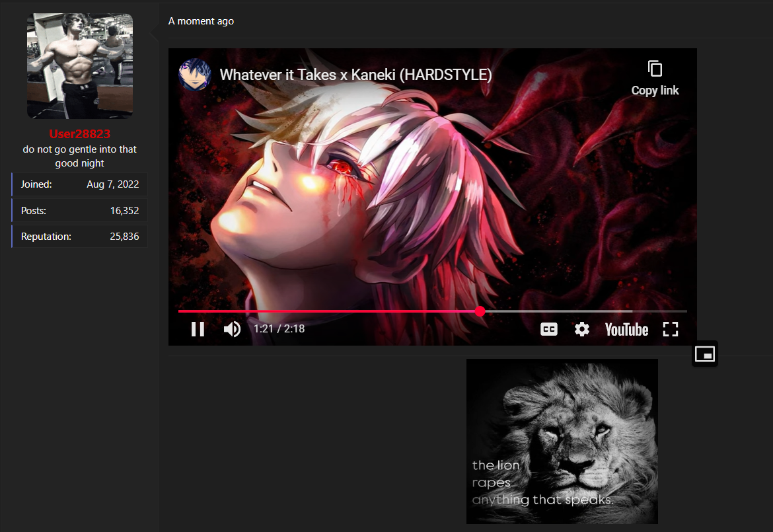
Task: Open video on YouTube logo
Action: (626, 329)
